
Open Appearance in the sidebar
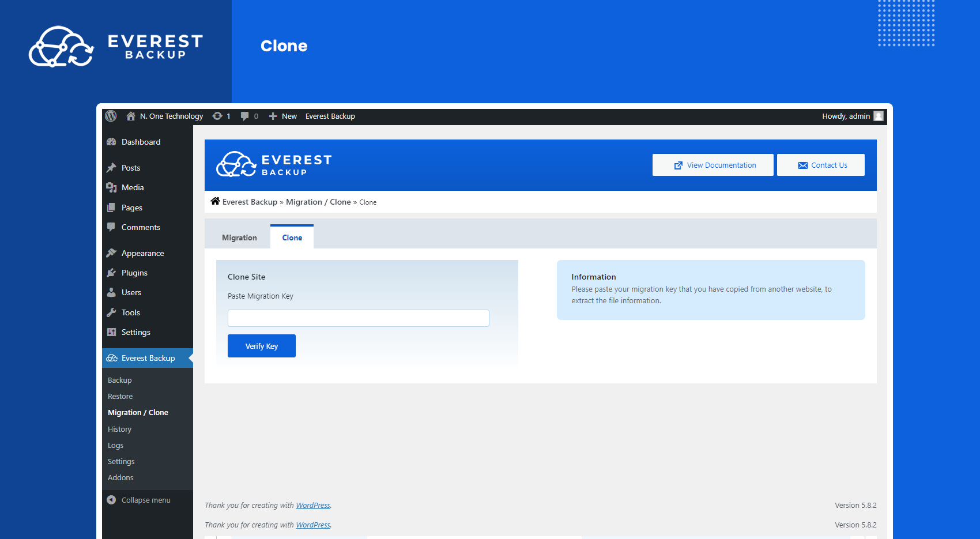(x=143, y=253)
